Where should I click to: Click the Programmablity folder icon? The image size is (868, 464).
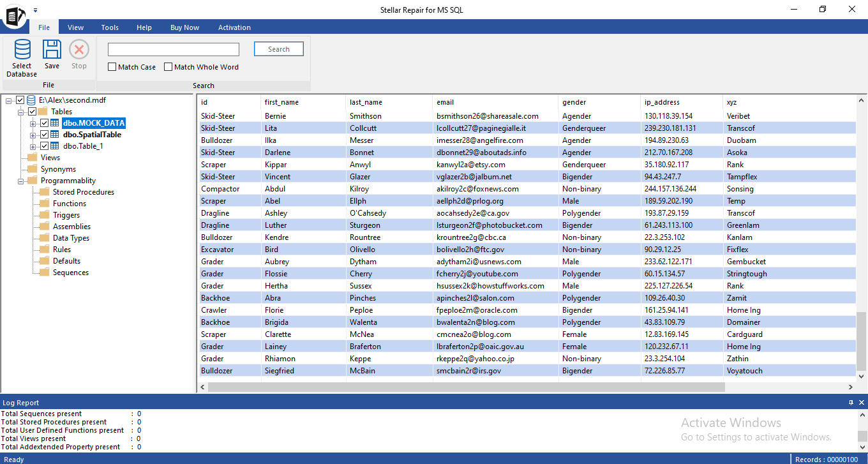pos(32,181)
